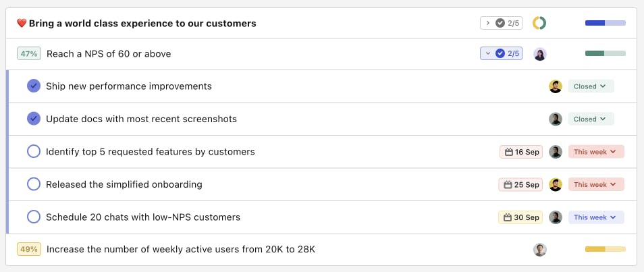
Task: Open Closed status dropdown for Ship performance task
Action: [591, 86]
